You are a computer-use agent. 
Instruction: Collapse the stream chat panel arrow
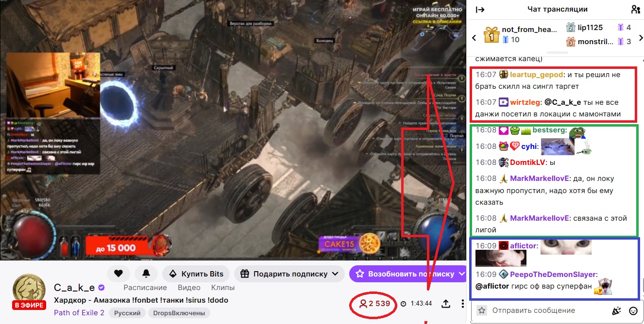pyautogui.click(x=480, y=10)
